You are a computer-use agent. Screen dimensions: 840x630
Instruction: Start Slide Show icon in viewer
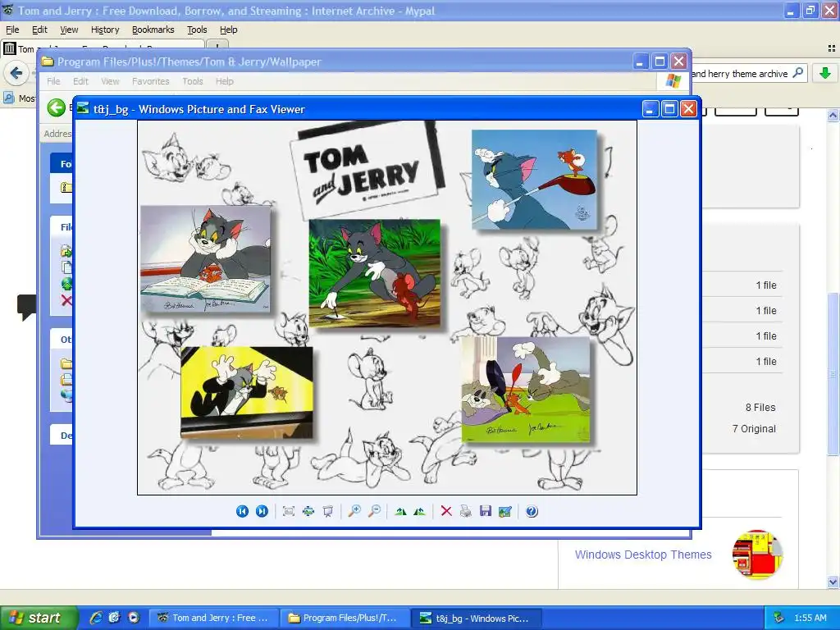328,511
